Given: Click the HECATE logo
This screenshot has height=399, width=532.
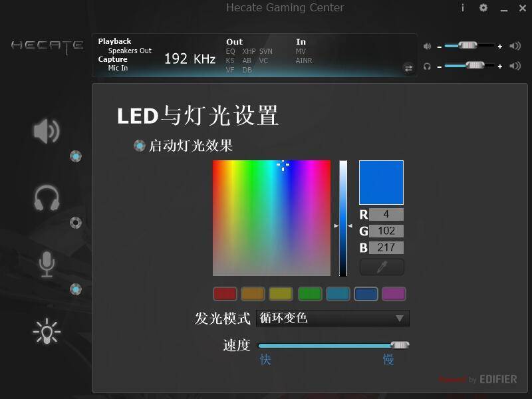Looking at the screenshot, I should point(47,47).
